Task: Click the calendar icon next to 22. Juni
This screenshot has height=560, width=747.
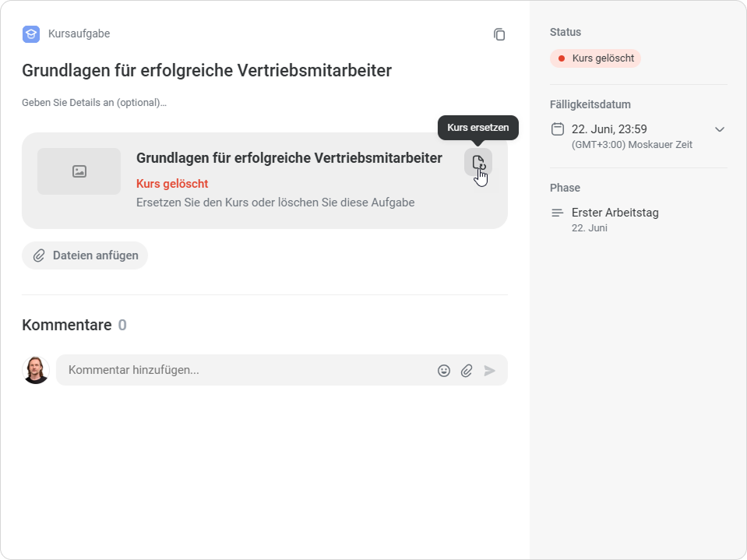Action: coord(558,129)
